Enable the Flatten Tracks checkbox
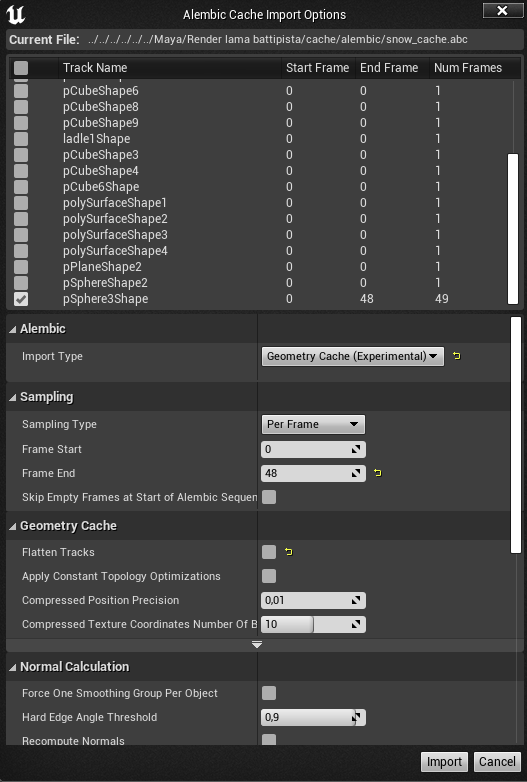Screen dimensions: 527x782 (269, 552)
